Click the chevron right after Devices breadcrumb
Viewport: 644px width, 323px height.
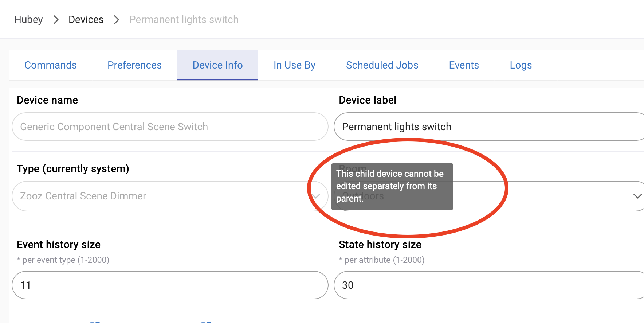click(117, 20)
